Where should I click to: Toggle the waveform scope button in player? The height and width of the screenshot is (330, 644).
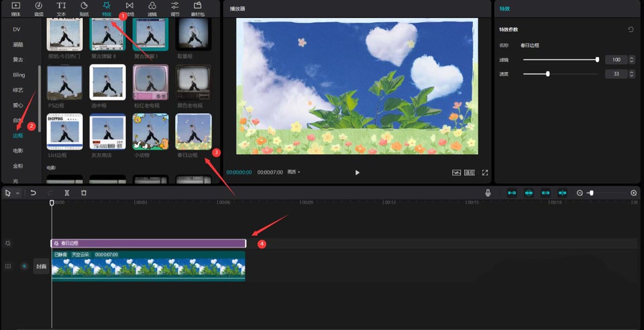(x=457, y=173)
